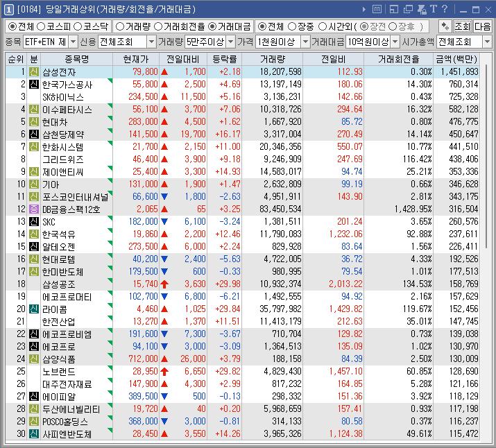Select the 전체 market radio button

click(x=12, y=26)
